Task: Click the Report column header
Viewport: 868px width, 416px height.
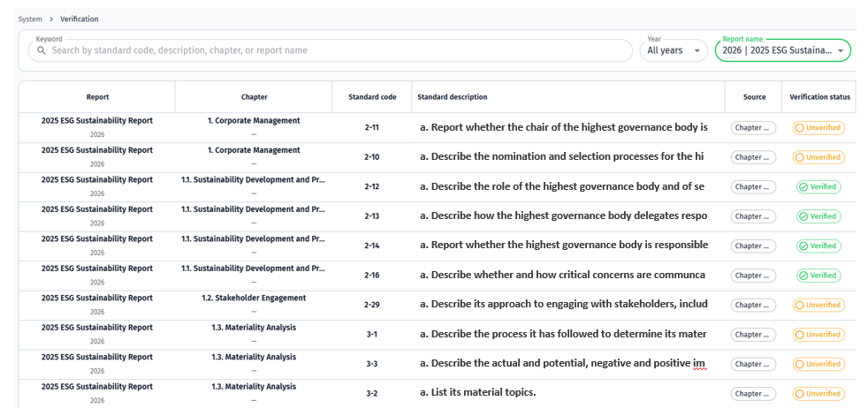Action: click(x=97, y=97)
